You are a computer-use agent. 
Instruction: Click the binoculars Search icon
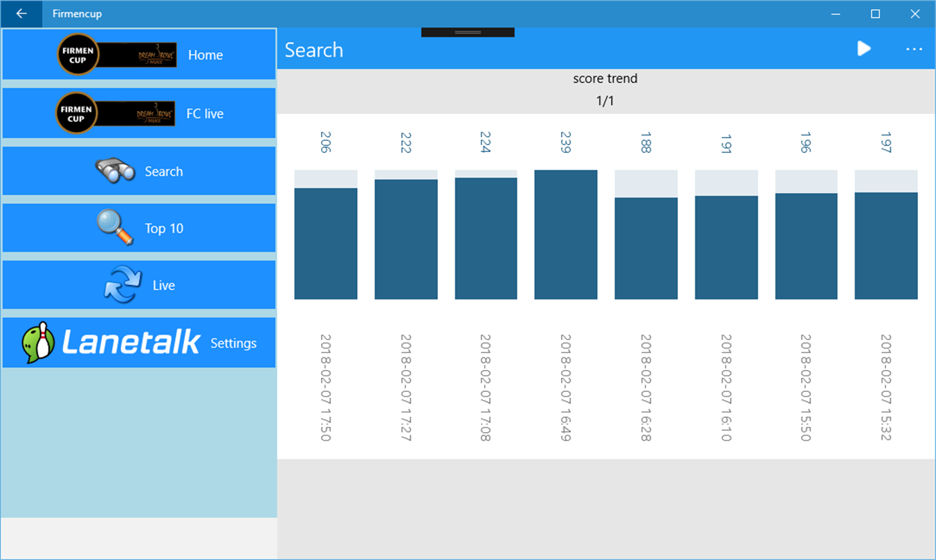pyautogui.click(x=115, y=171)
